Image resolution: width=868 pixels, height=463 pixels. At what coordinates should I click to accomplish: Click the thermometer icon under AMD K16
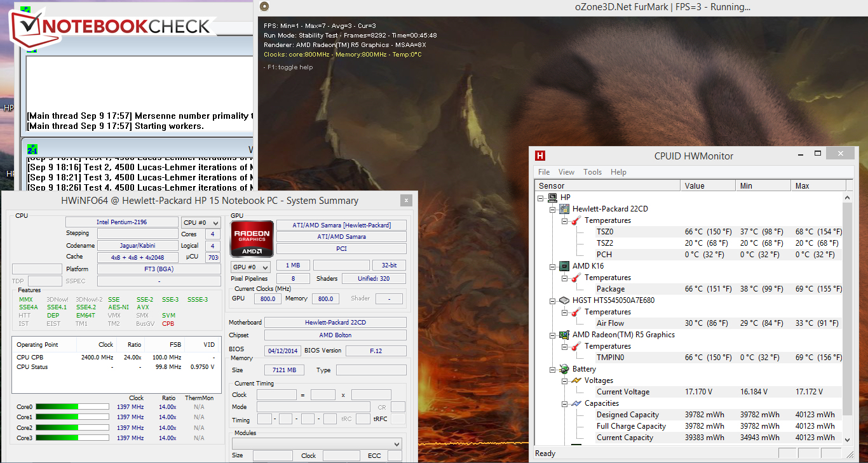576,278
